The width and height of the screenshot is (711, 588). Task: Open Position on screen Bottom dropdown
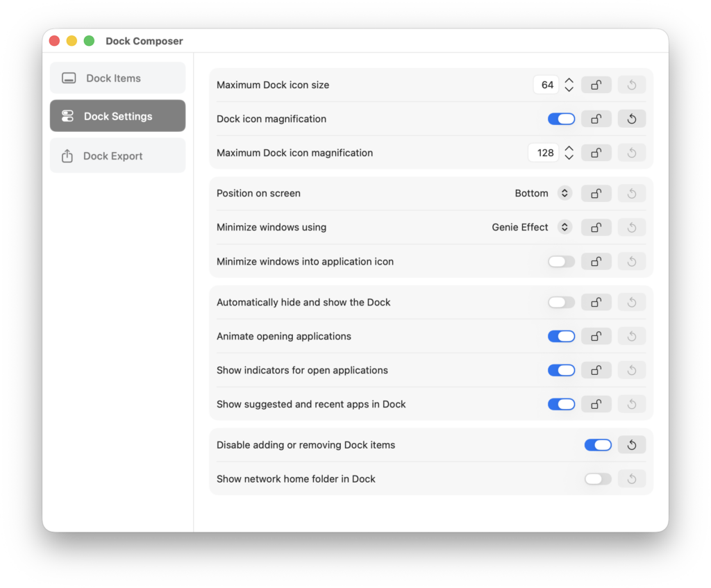[x=543, y=194]
